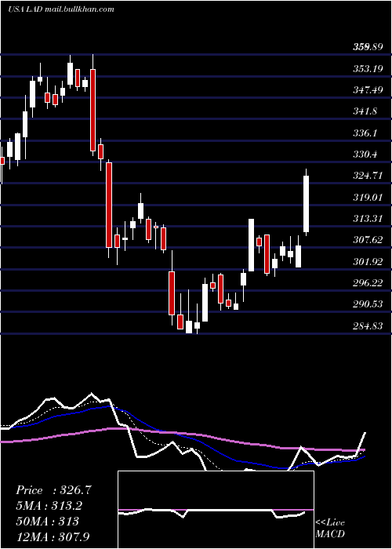392x549 pixels.
Task: Click the 359.89 price axis label
Action: click(367, 47)
